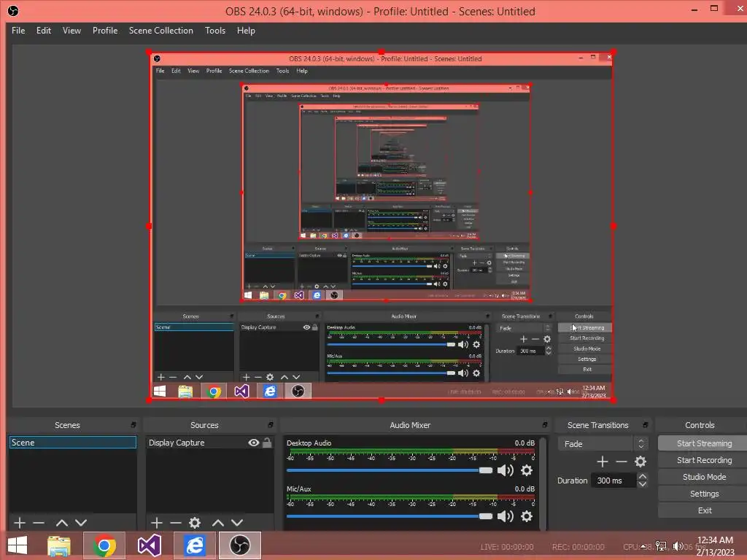
Task: Select Display Capture source row
Action: [x=209, y=443]
